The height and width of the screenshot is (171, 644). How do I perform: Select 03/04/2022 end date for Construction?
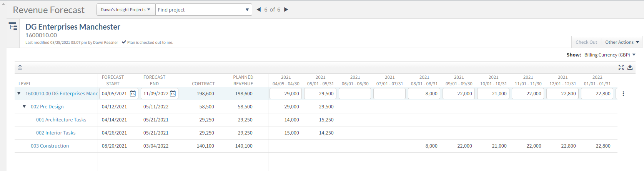(x=156, y=146)
